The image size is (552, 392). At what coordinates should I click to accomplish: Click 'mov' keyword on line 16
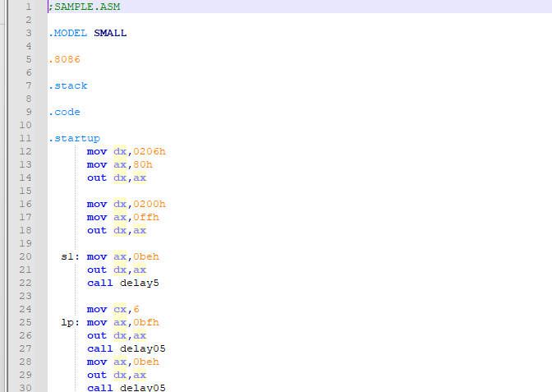[x=97, y=205]
